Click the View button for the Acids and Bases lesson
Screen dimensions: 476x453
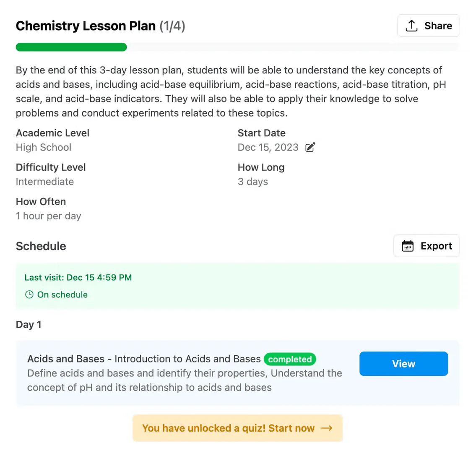tap(403, 364)
